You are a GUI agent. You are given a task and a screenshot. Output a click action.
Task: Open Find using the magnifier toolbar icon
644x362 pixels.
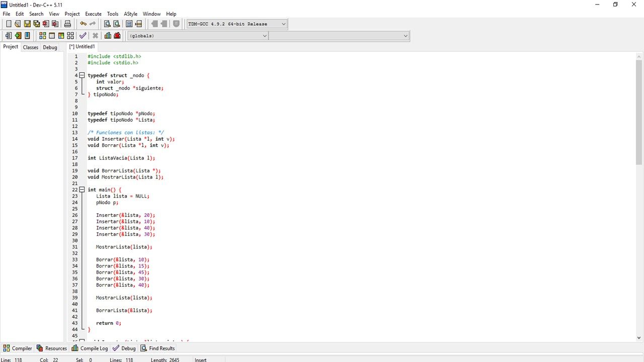point(107,24)
